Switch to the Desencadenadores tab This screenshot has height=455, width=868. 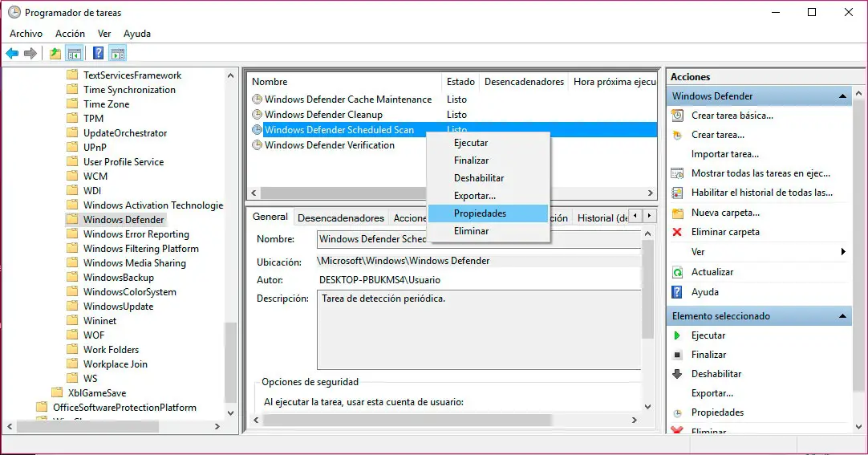point(341,218)
